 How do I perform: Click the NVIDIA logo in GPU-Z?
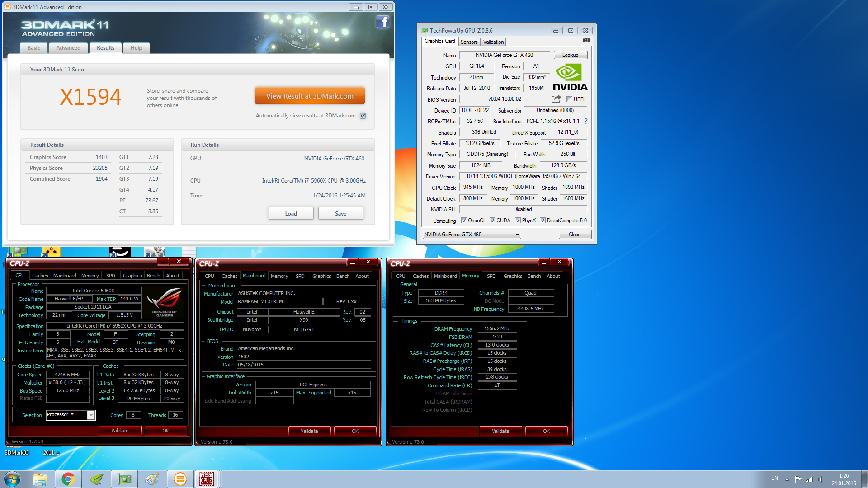pos(570,77)
